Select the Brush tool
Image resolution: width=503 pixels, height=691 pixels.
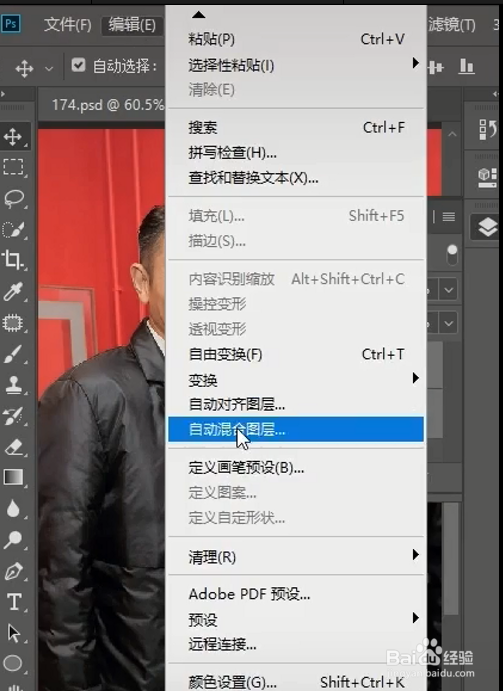click(13, 354)
